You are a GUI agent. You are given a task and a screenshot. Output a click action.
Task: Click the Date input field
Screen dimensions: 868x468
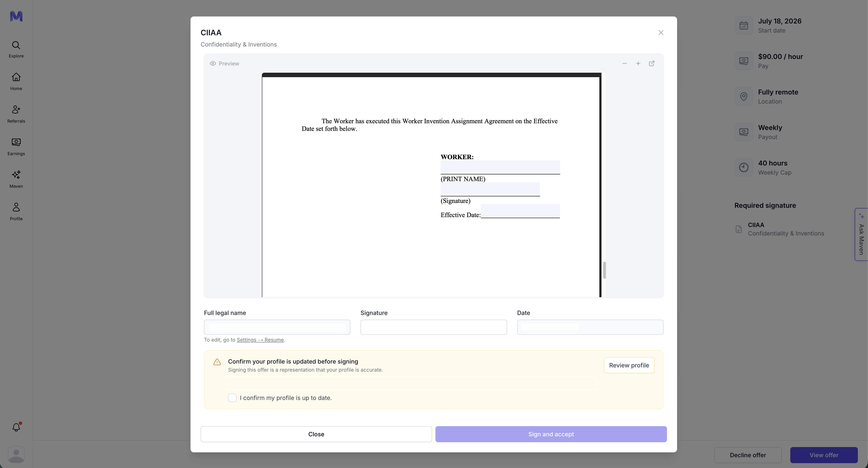click(x=590, y=327)
